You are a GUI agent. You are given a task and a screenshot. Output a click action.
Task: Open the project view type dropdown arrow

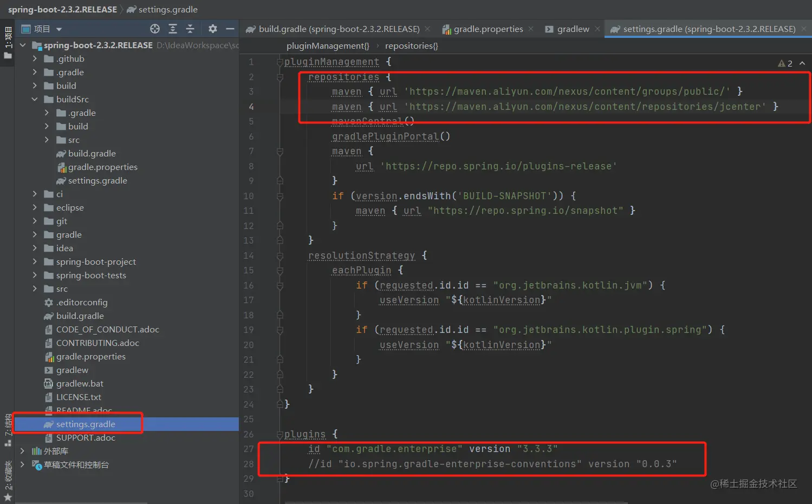pos(59,29)
